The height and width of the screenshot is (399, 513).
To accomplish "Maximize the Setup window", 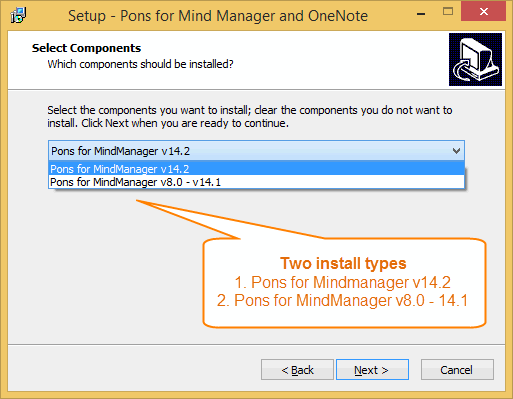I will pyautogui.click(x=448, y=12).
